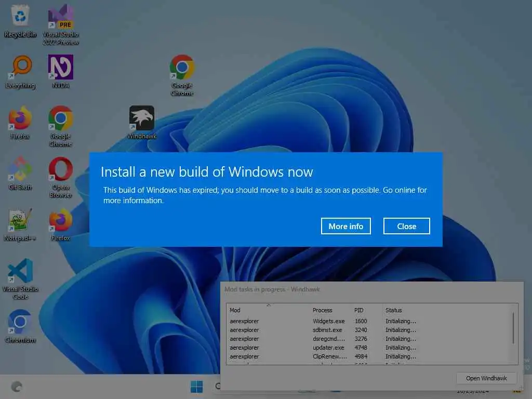Close the expired build dialog

click(406, 227)
